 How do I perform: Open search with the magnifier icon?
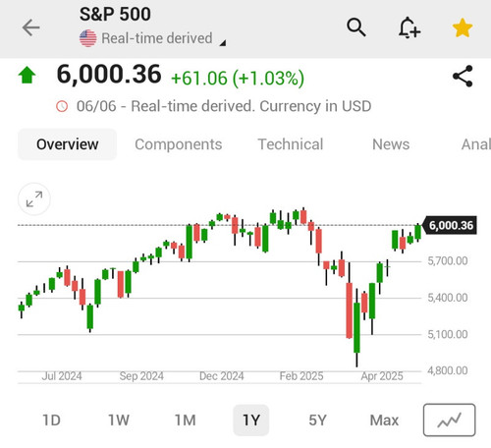point(356,28)
